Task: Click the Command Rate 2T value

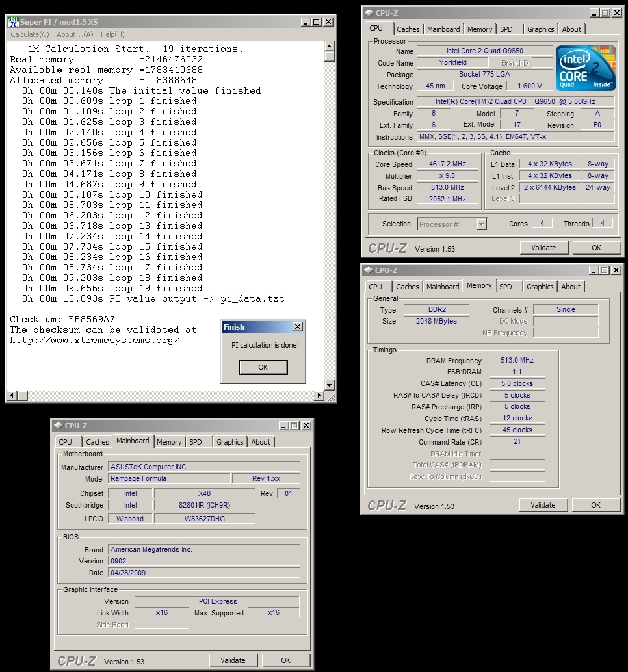Action: tap(517, 441)
